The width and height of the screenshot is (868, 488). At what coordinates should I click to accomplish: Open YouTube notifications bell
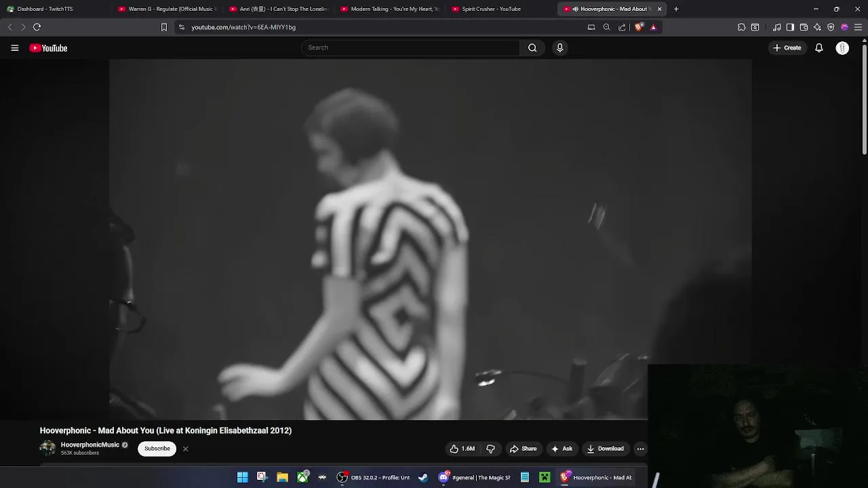(819, 48)
